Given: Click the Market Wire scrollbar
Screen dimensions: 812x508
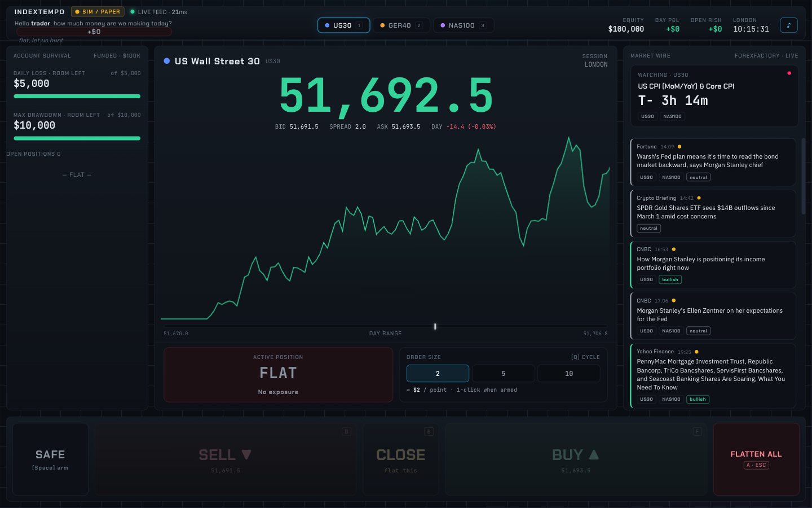Looking at the screenshot, I should click(x=804, y=176).
